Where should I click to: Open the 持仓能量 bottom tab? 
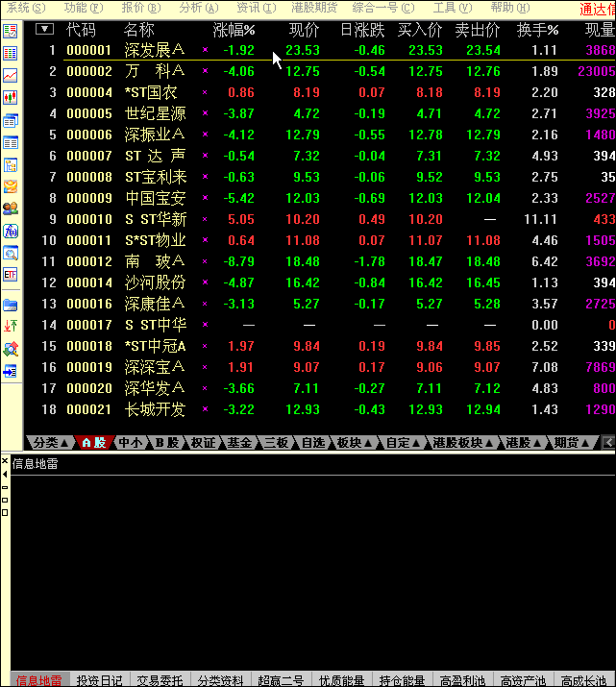[x=402, y=680]
